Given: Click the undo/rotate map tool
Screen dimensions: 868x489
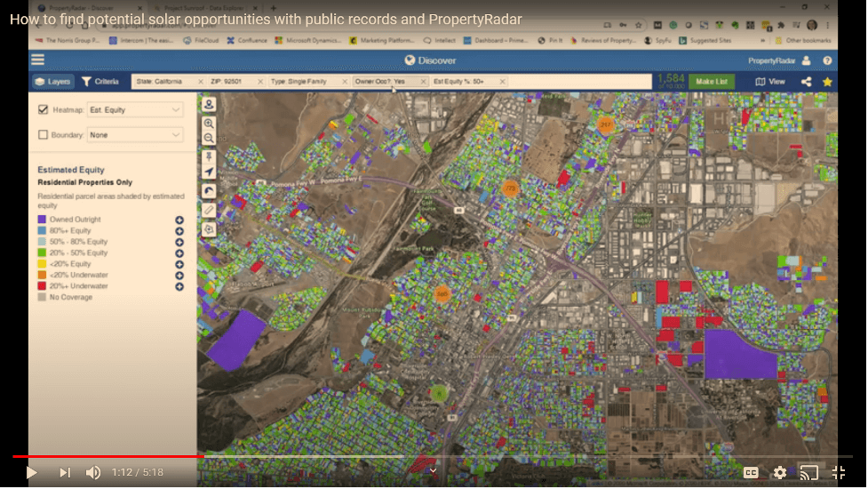Looking at the screenshot, I should 209,191.
